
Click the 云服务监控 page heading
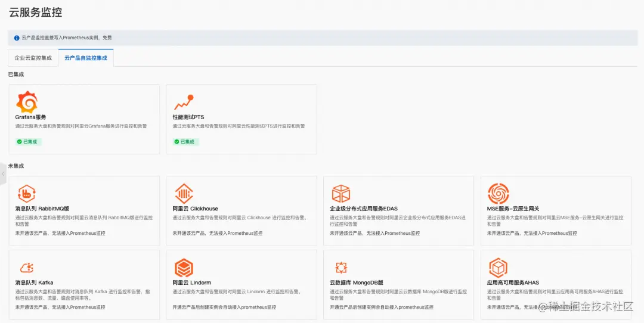pos(35,13)
